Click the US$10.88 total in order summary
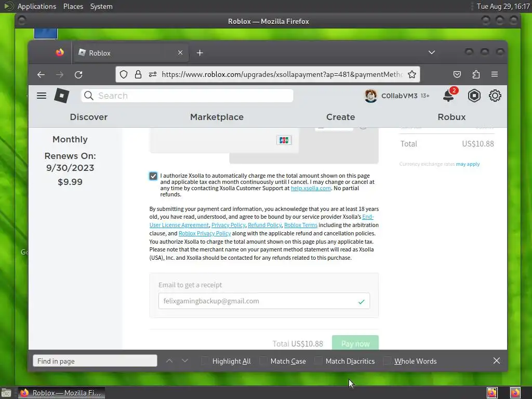This screenshot has width=532, height=399. tap(478, 144)
